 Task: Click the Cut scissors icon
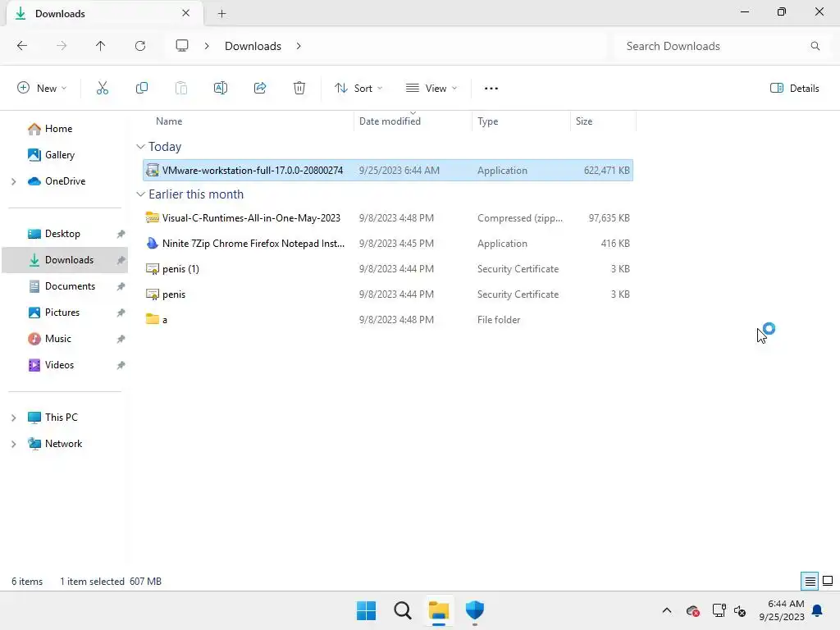pyautogui.click(x=103, y=89)
